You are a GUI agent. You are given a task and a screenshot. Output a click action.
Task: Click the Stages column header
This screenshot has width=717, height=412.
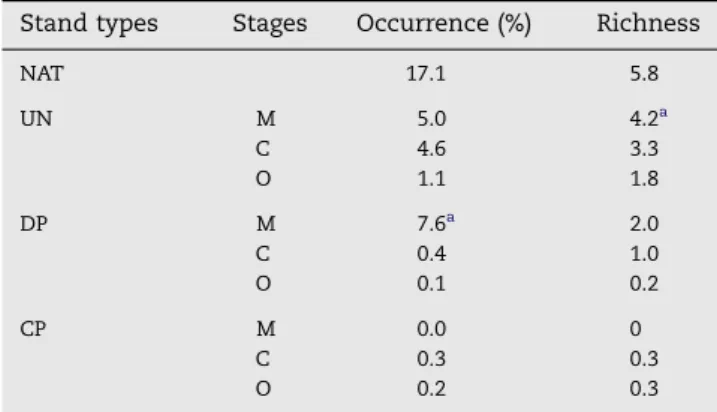click(270, 23)
